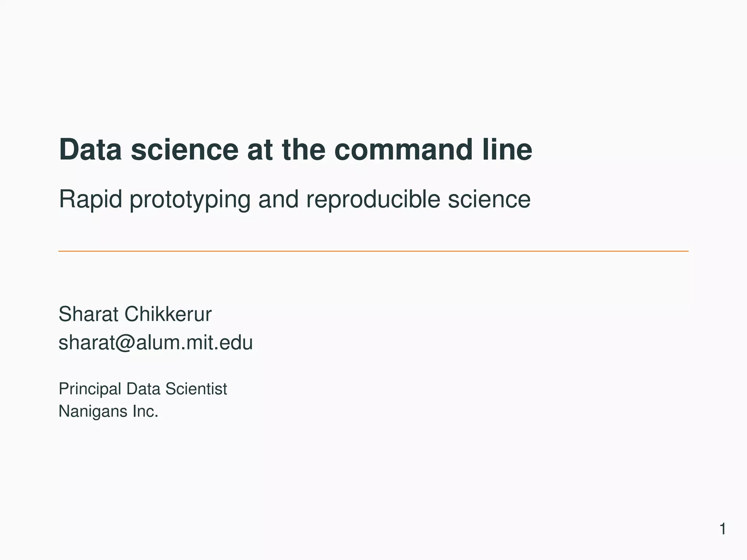
Task: Click the word 'the' in the title
Action: (303, 149)
